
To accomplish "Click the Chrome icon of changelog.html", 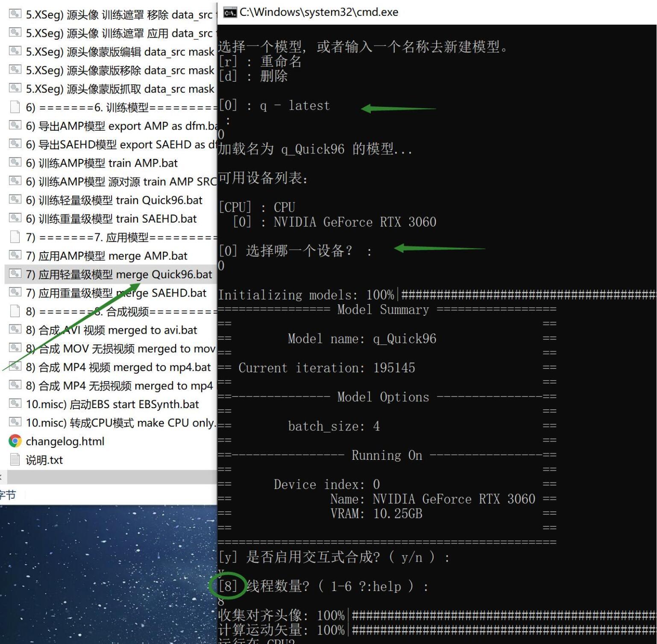I will pos(15,441).
